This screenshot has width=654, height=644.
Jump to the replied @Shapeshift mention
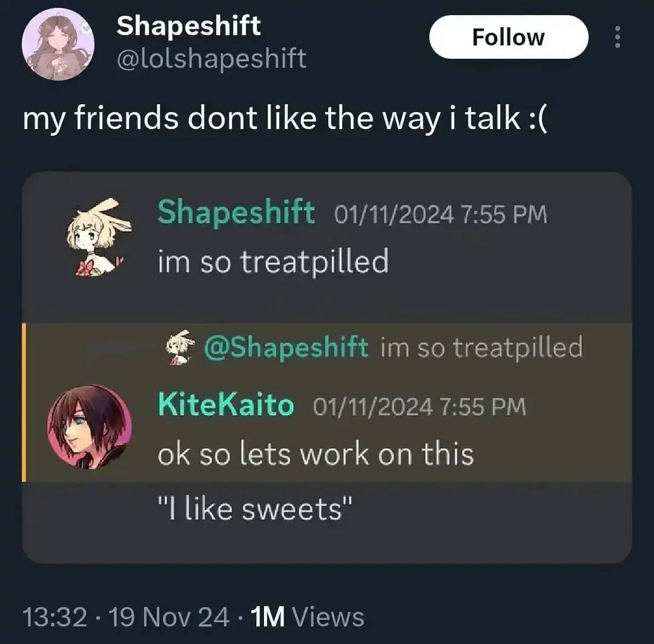(x=286, y=348)
